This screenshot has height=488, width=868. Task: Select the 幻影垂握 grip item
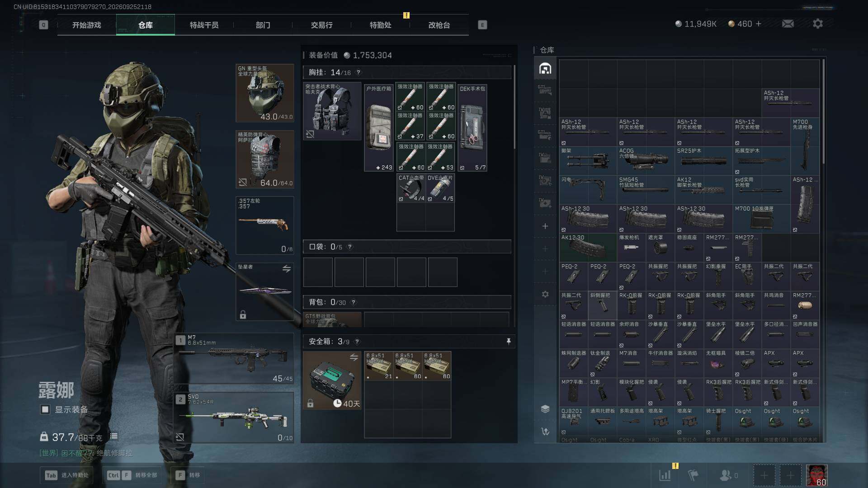pyautogui.click(x=718, y=277)
